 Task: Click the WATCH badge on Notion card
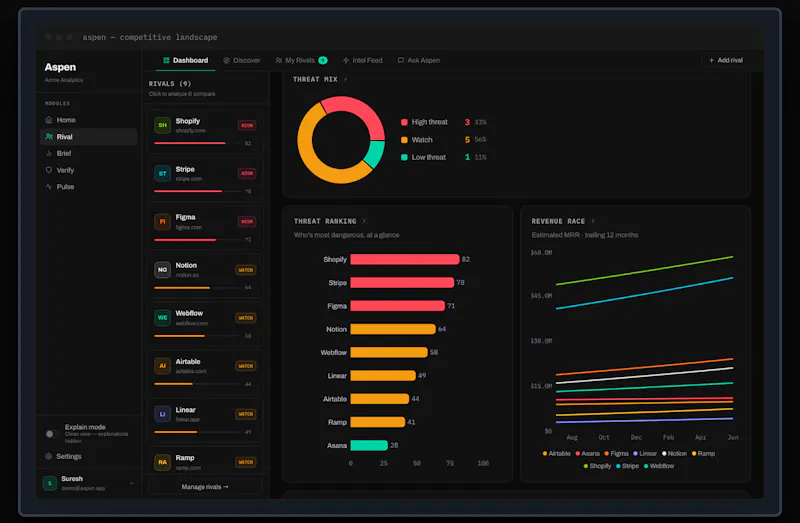245,270
